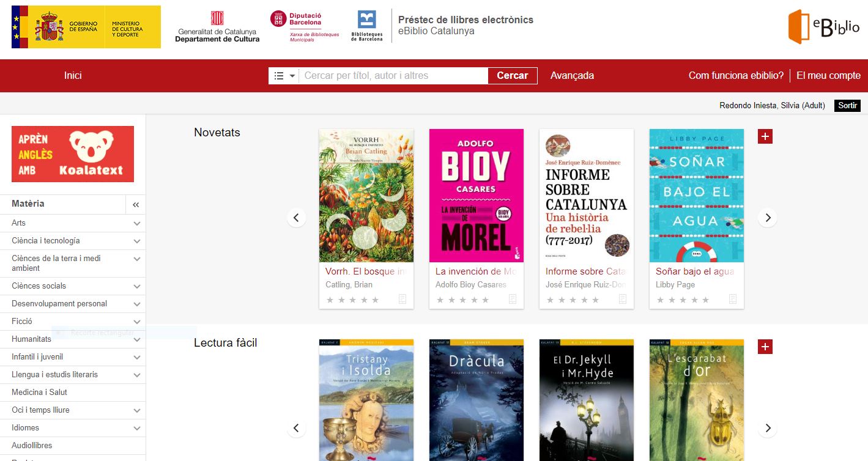Screen dimensions: 868x461
Task: Open author link Libby Page
Action: (675, 285)
